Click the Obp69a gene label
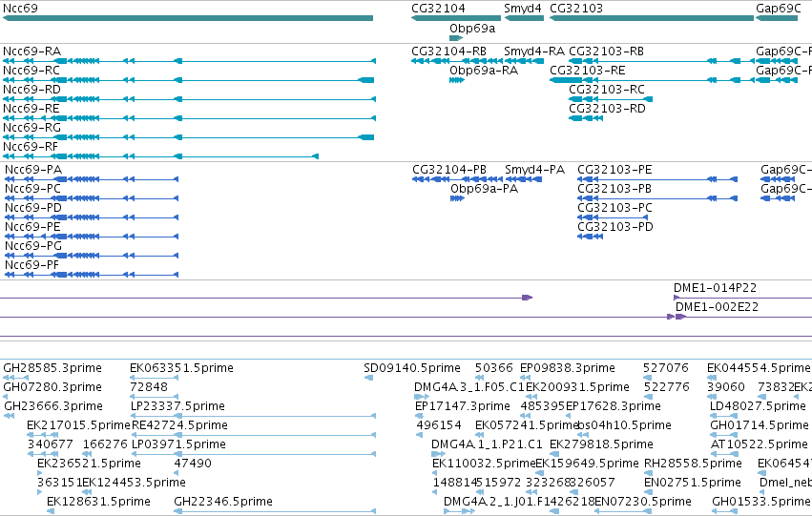This screenshot has height=516, width=812. click(x=472, y=29)
